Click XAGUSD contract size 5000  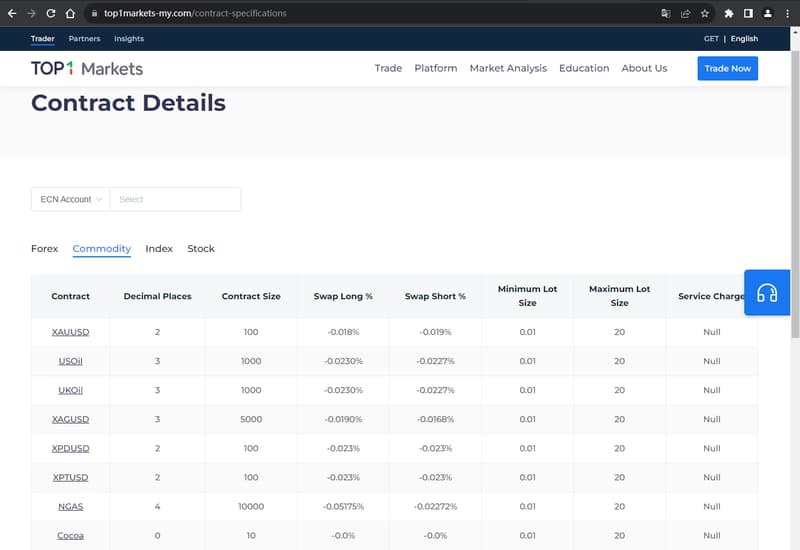pyautogui.click(x=251, y=419)
